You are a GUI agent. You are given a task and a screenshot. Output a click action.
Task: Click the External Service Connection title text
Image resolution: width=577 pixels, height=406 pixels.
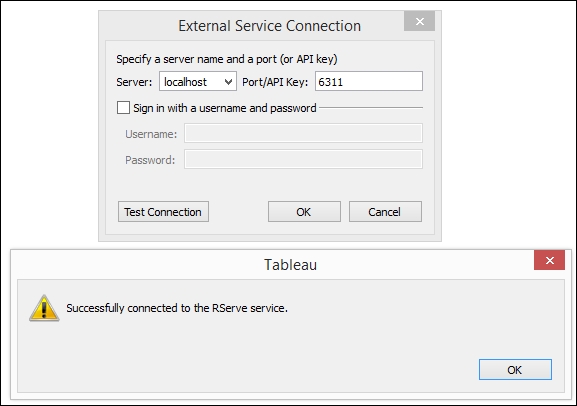(269, 26)
